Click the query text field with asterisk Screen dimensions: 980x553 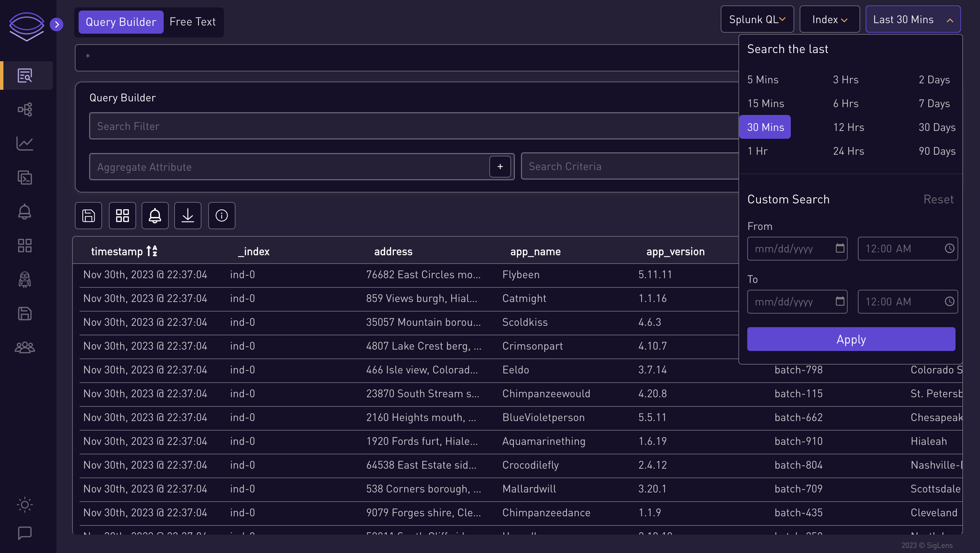point(406,58)
